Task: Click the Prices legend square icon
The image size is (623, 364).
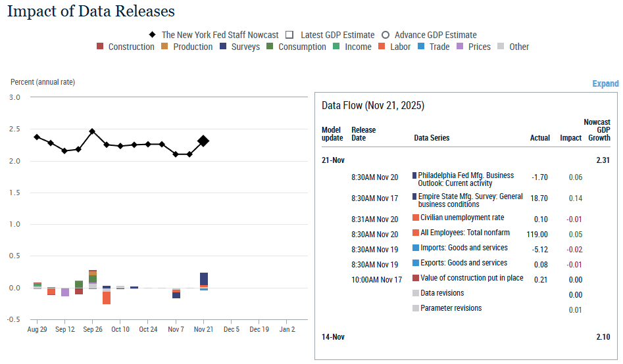Action: [x=461, y=47]
